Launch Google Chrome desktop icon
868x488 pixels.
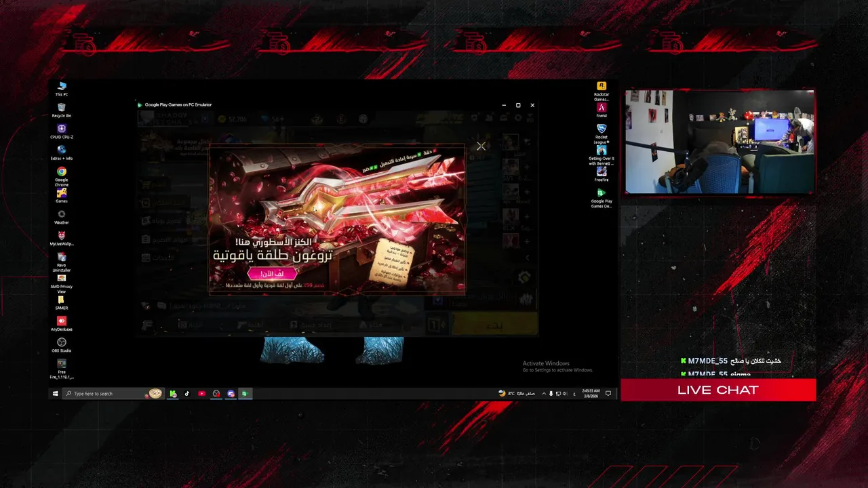tap(62, 176)
